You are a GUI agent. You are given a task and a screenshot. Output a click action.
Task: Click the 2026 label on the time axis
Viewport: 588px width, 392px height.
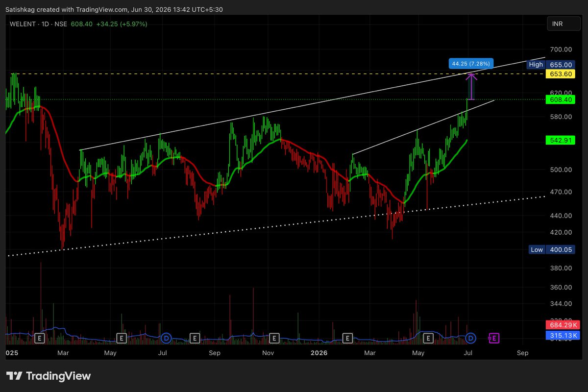318,353
